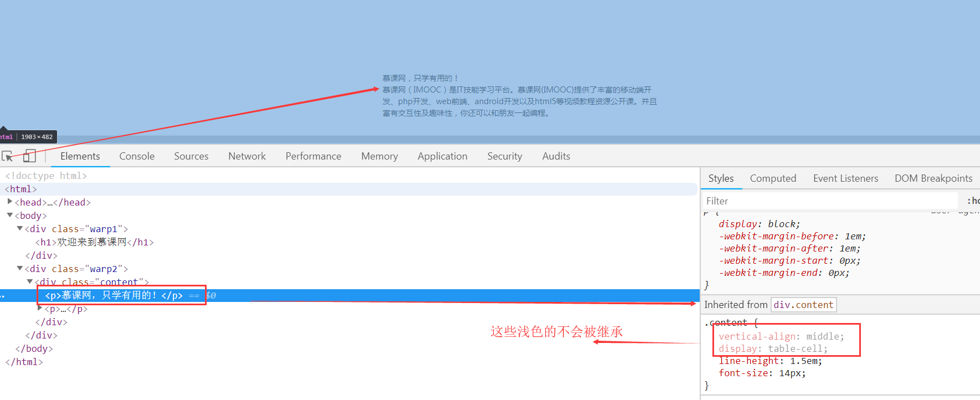Open the Elements tab
This screenshot has height=400, width=980.
click(x=80, y=156)
